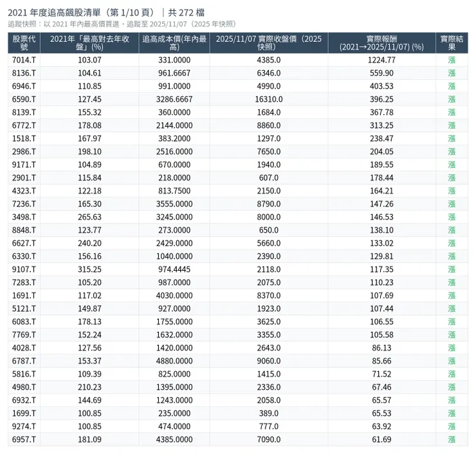Select stock code 8848.T
The image size is (476, 454).
point(24,230)
